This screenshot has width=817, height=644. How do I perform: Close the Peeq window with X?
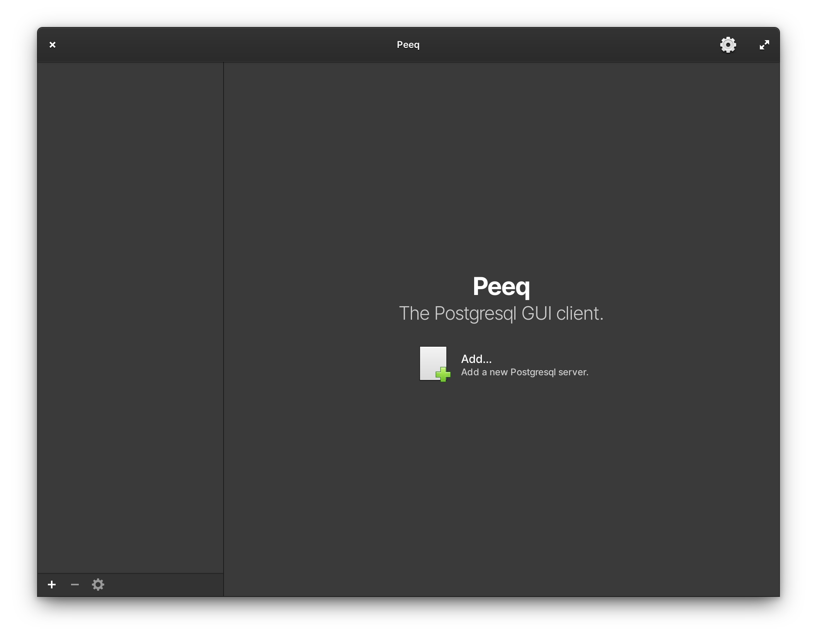[x=53, y=45]
